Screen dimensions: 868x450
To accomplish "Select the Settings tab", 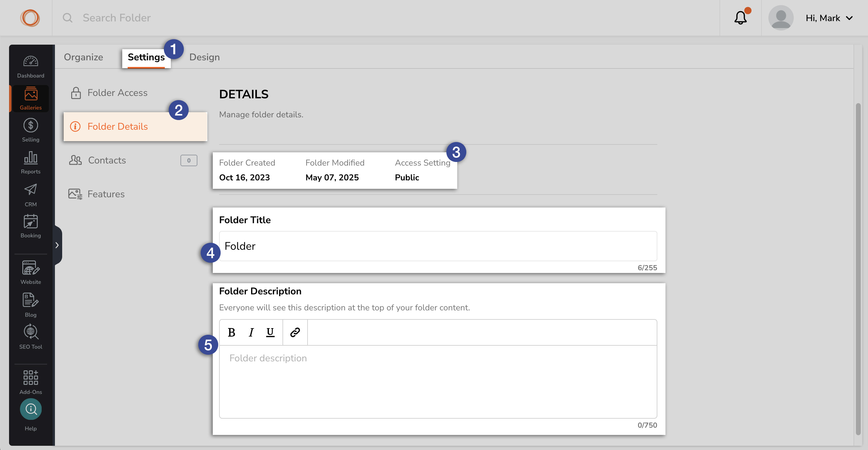I will pos(146,58).
